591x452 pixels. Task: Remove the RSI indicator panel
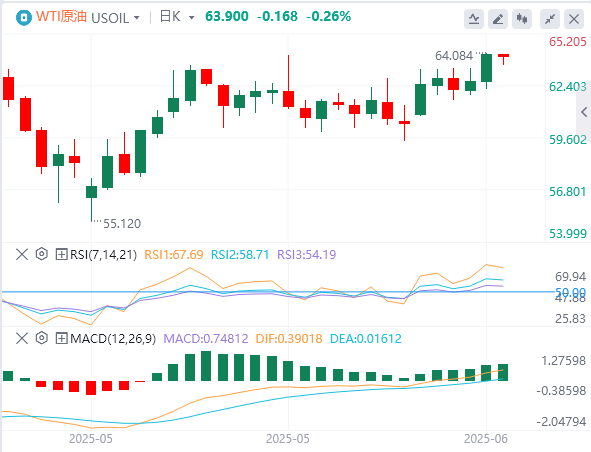tap(22, 254)
